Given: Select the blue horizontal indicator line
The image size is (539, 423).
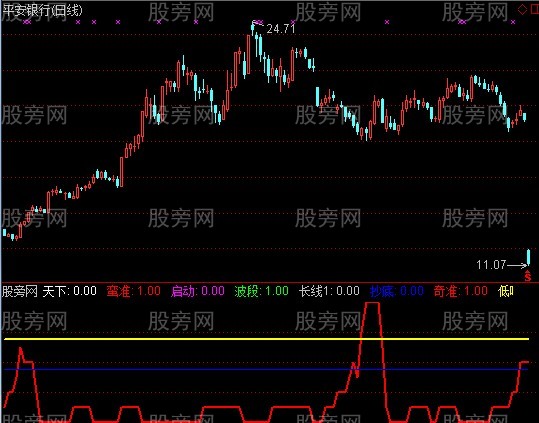Looking at the screenshot, I should click(x=266, y=369).
